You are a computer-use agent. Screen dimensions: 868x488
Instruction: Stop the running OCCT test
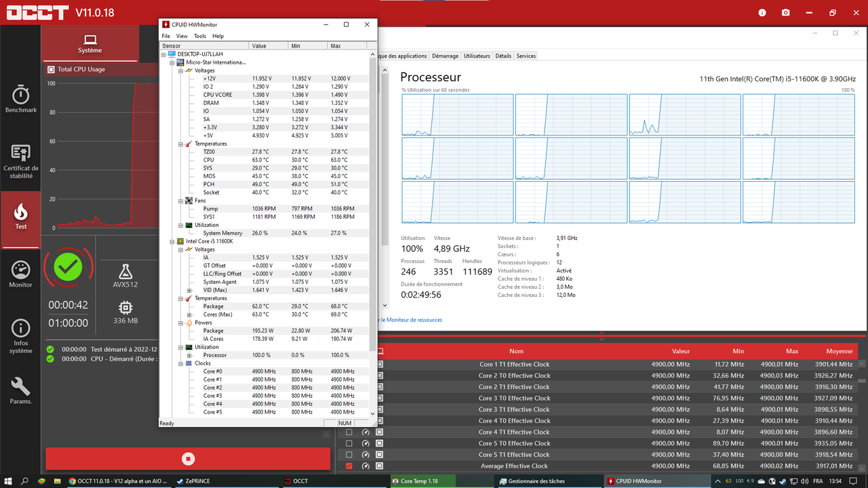point(189,459)
